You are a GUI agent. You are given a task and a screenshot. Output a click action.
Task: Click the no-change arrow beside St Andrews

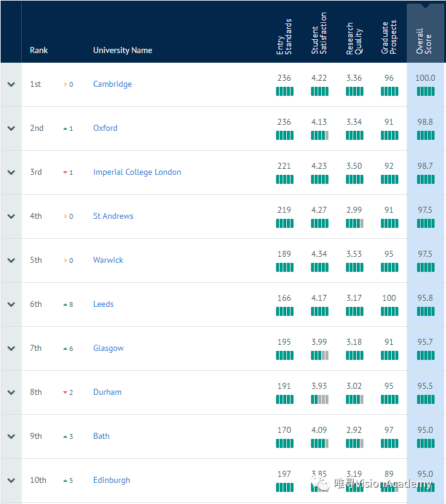(66, 216)
